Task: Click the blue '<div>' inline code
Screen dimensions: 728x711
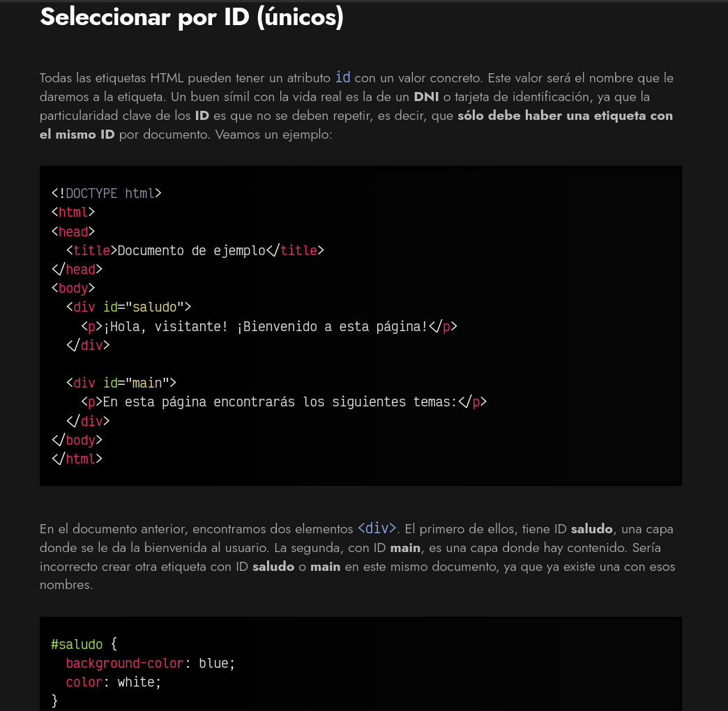Action: (377, 528)
